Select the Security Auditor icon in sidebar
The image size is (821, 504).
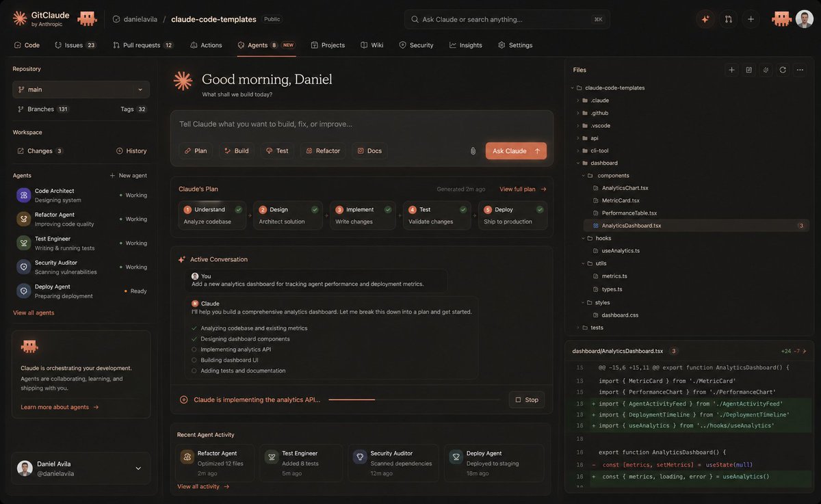tap(24, 267)
